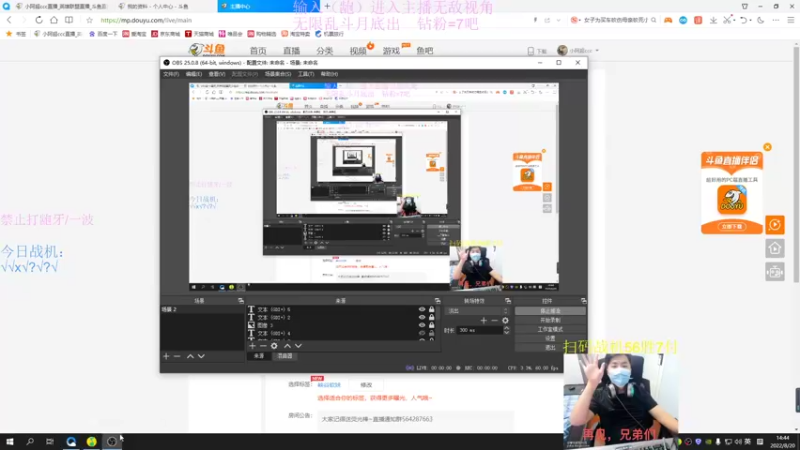Open OBS 帮助 menu
The width and height of the screenshot is (800, 450).
[x=329, y=74]
